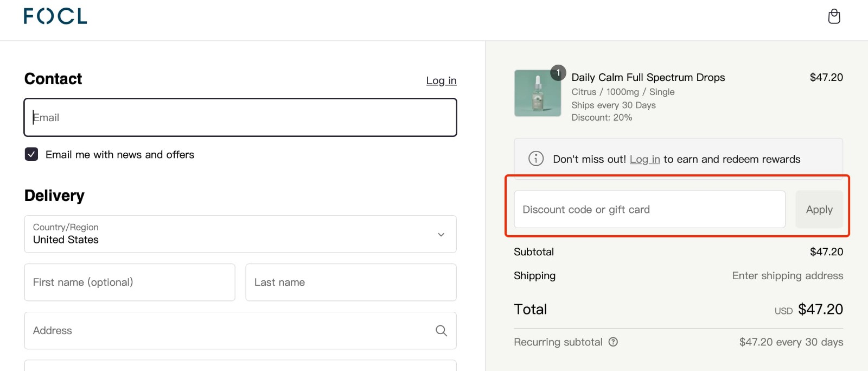Screen dimensions: 868x371
Task: Click the First name (optional) field
Action: [x=130, y=282]
